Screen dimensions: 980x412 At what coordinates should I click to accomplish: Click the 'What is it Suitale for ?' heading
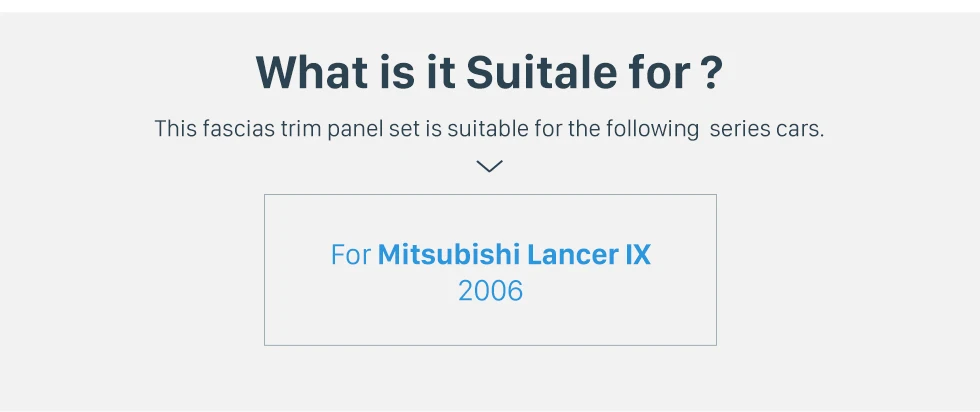489,73
